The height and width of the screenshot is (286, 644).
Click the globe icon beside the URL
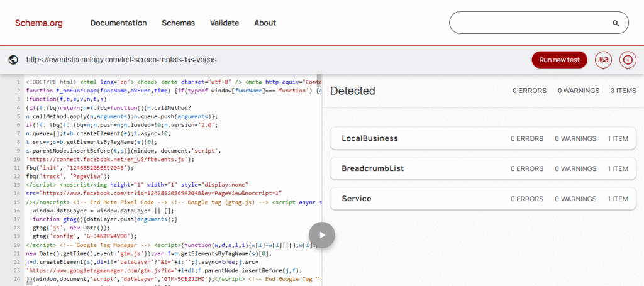click(x=13, y=60)
